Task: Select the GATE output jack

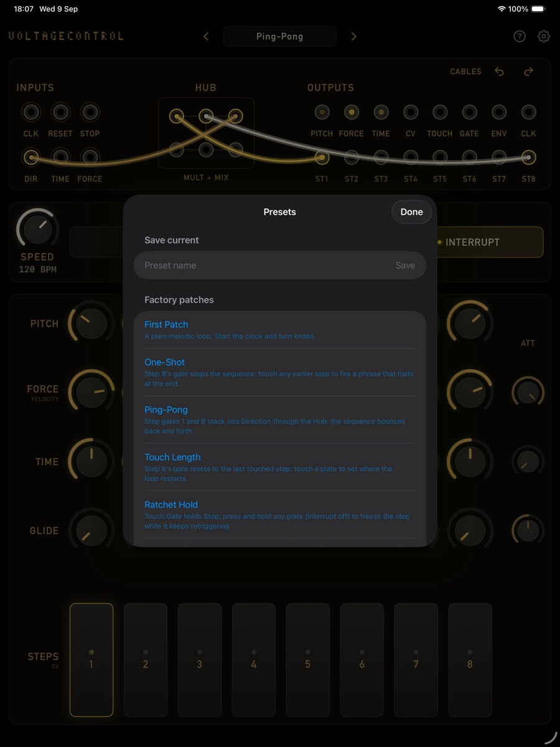Action: point(469,113)
